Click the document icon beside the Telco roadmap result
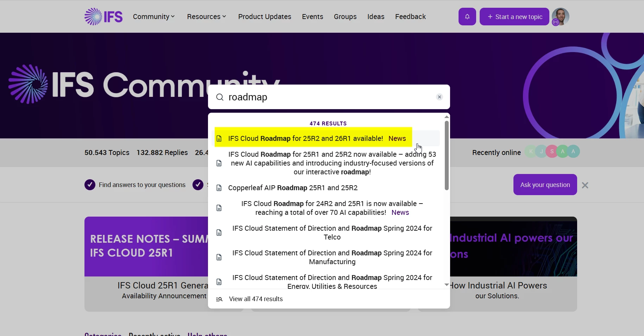This screenshot has width=644, height=336. coord(219,233)
